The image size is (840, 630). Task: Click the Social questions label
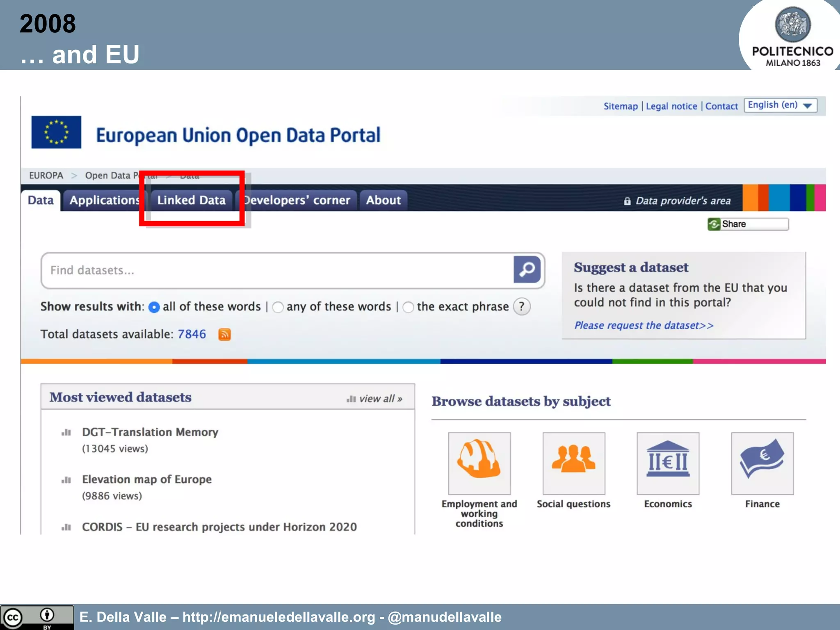[x=573, y=504]
